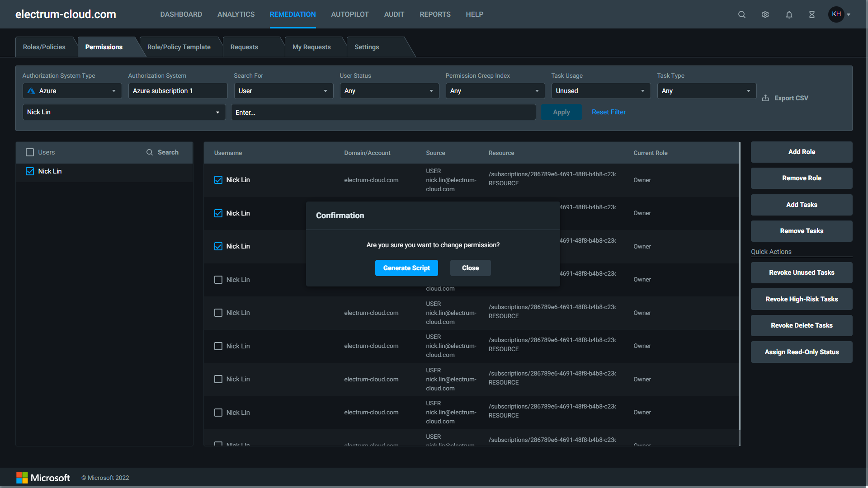This screenshot has height=488, width=868.
Task: Toggle the select-all Users checkbox
Action: (30, 152)
